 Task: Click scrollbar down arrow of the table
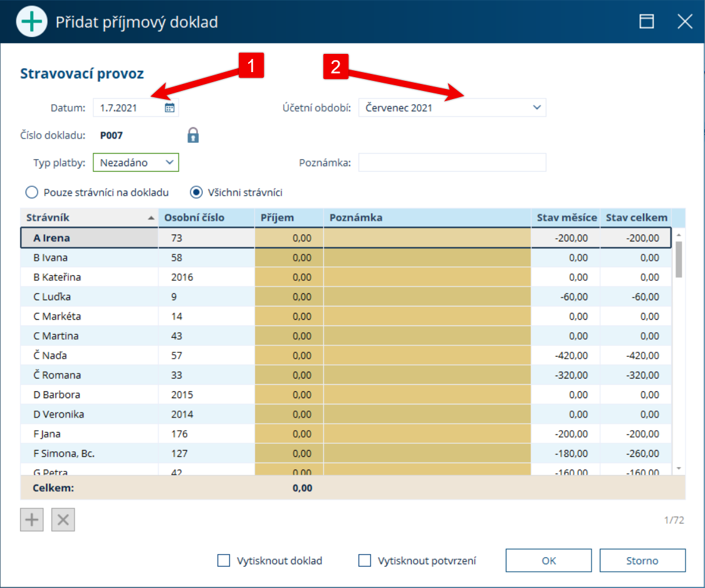point(679,469)
